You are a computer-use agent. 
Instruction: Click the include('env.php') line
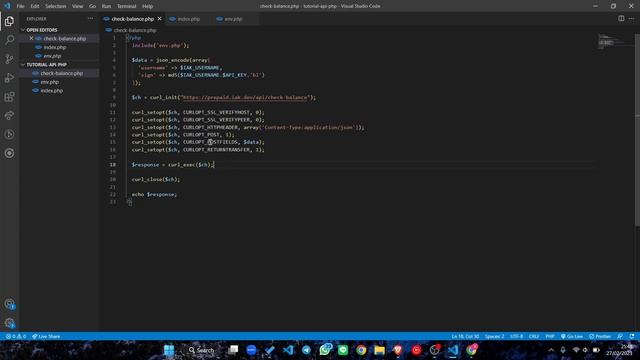pos(160,45)
